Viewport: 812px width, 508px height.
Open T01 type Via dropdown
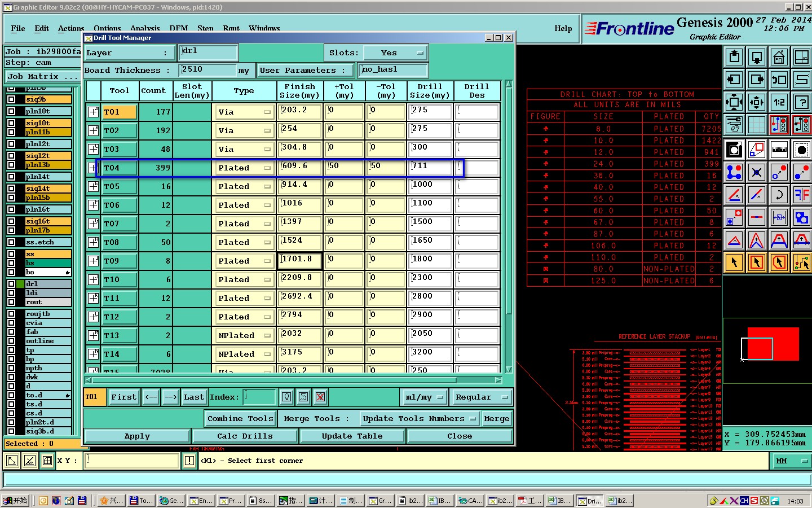[x=245, y=112]
